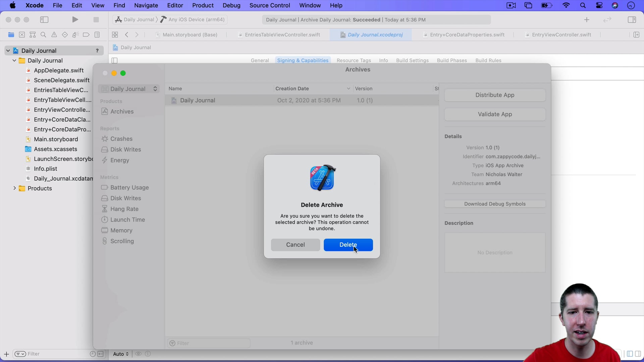
Task: Toggle the inspector panel icon at top right
Action: [x=632, y=20]
